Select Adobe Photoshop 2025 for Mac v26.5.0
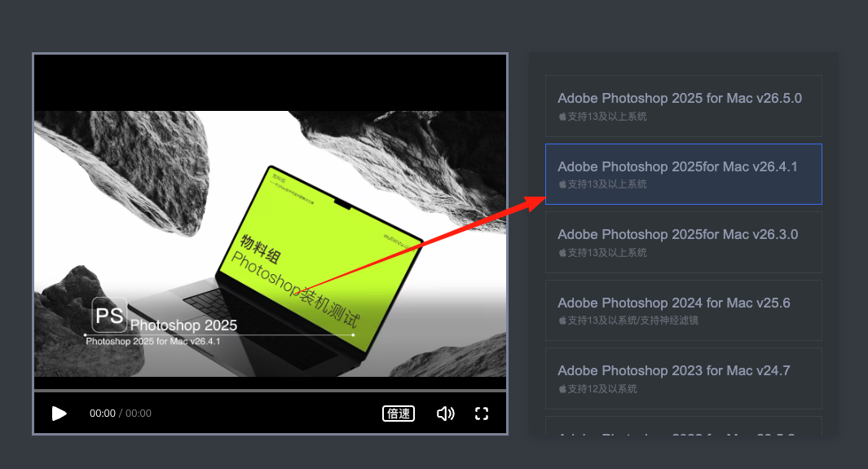868x469 pixels. pos(684,106)
